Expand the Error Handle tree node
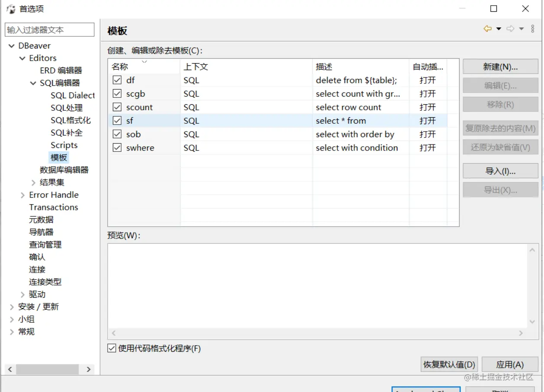Screen dimensions: 544x392 point(22,195)
